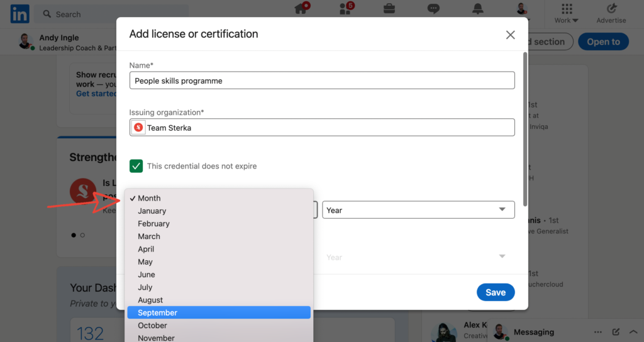Open the Messaging chat bubble icon
This screenshot has height=342, width=644.
pos(433,9)
